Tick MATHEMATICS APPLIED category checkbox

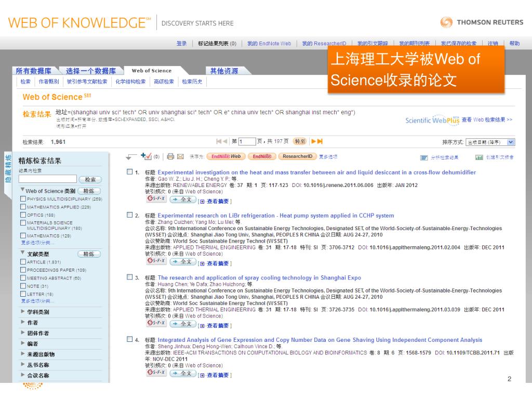pos(23,207)
